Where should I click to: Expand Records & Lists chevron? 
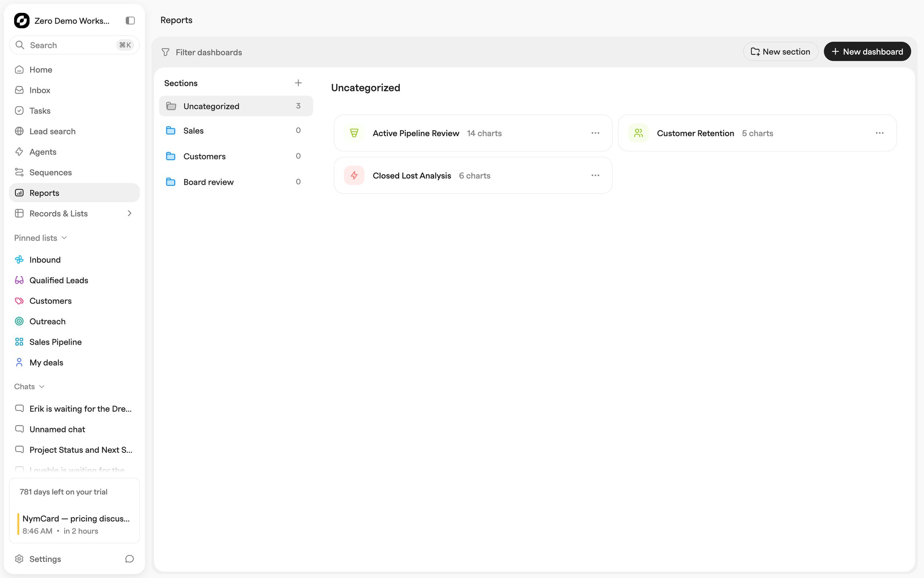(129, 213)
